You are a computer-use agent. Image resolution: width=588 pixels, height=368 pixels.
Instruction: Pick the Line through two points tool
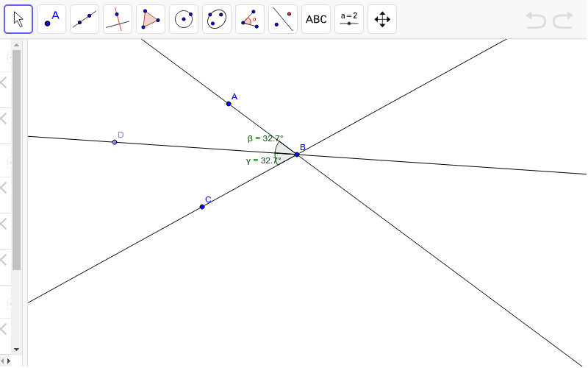(85, 19)
